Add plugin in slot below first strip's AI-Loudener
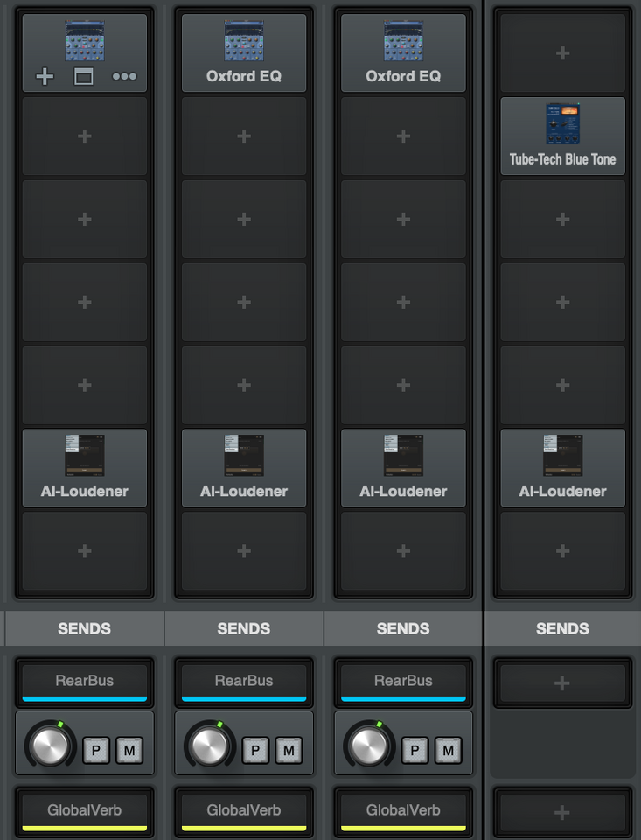 click(x=85, y=551)
